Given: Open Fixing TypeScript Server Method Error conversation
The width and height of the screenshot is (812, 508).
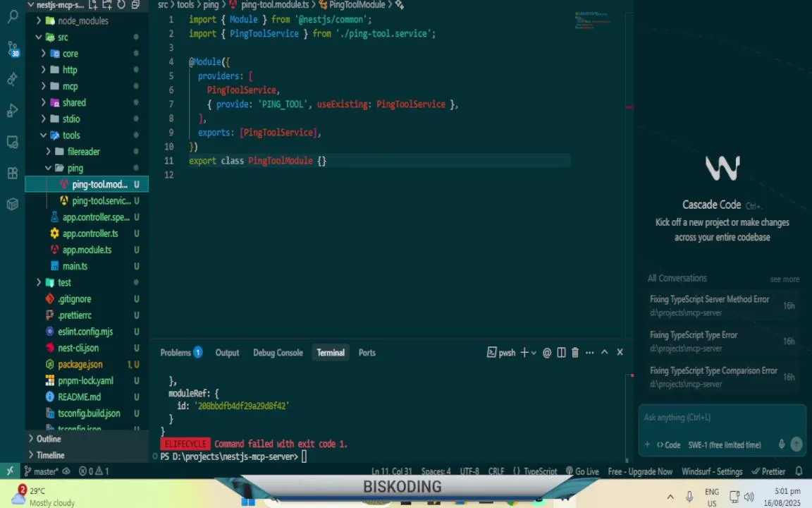Looking at the screenshot, I should point(721,306).
